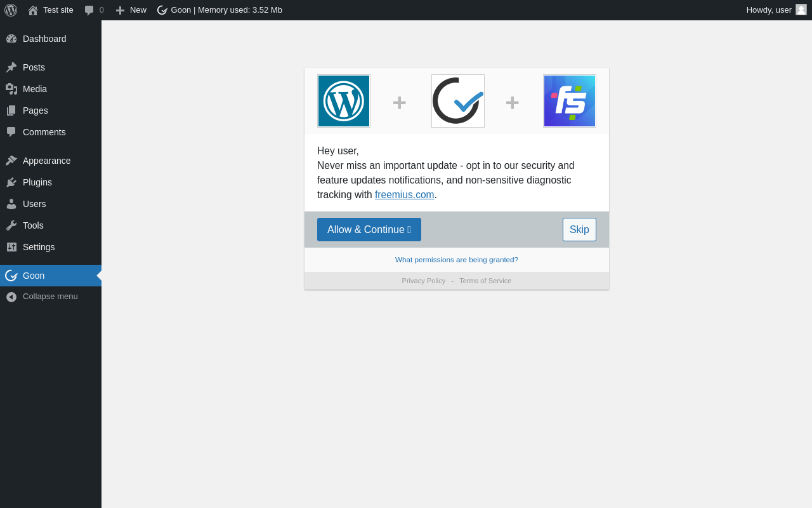Click the Settings sliders icon
The height and width of the screenshot is (508, 812).
(11, 247)
